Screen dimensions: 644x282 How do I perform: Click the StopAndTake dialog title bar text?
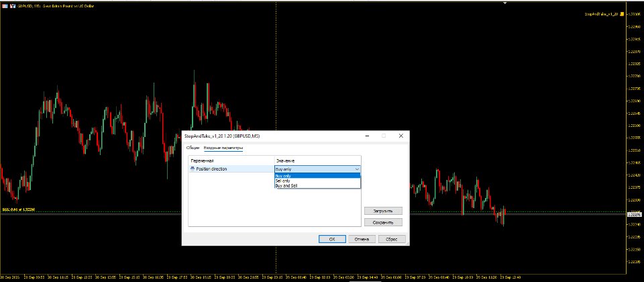pos(222,136)
